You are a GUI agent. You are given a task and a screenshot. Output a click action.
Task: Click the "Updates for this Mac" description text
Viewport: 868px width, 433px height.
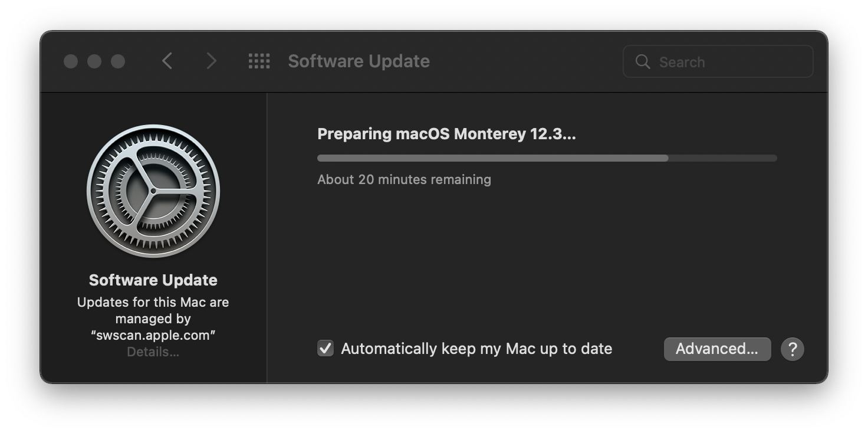click(153, 302)
